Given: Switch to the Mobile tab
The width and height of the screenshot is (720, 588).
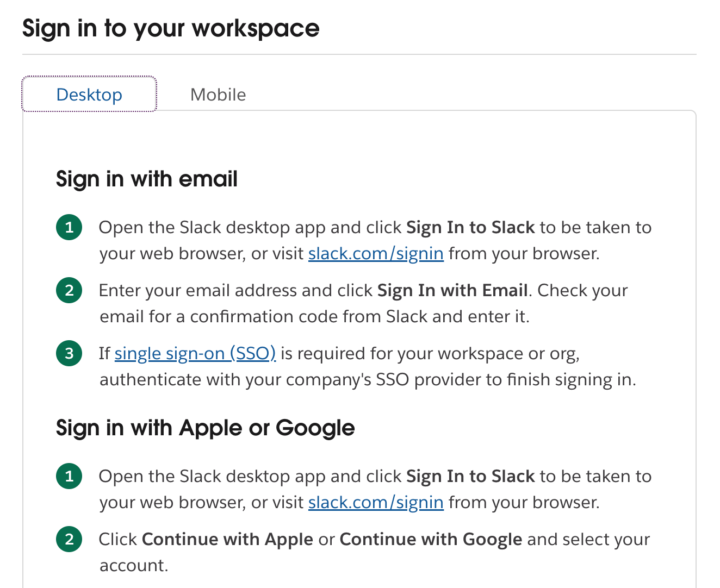Looking at the screenshot, I should 218,95.
